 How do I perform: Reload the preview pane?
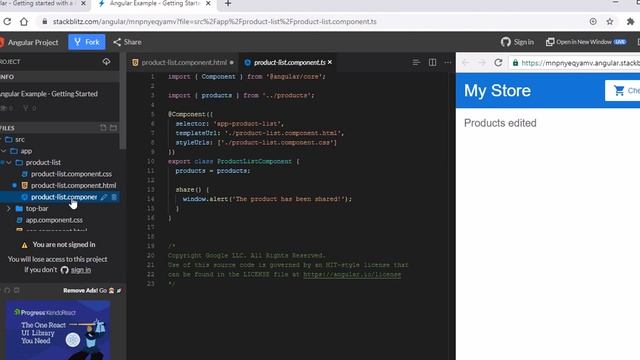pyautogui.click(x=498, y=63)
